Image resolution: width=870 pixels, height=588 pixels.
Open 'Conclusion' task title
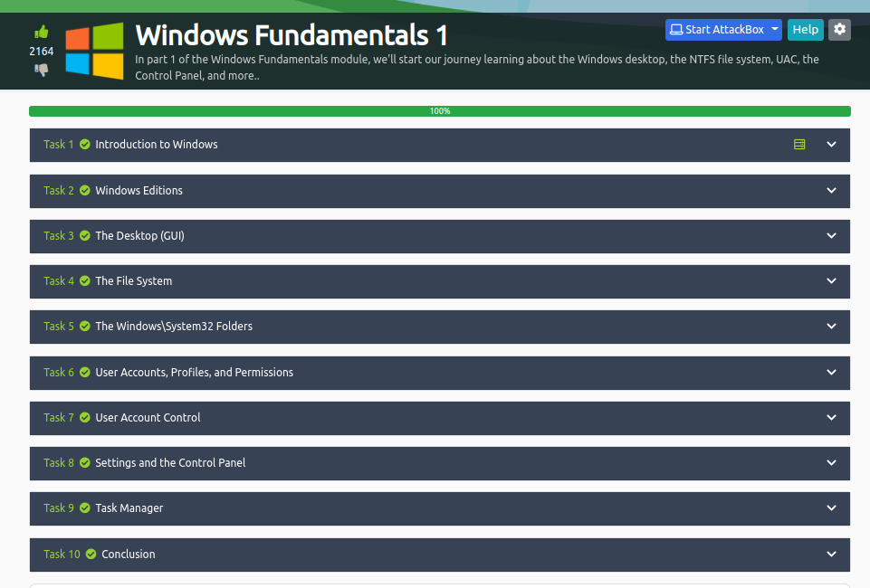[129, 555]
